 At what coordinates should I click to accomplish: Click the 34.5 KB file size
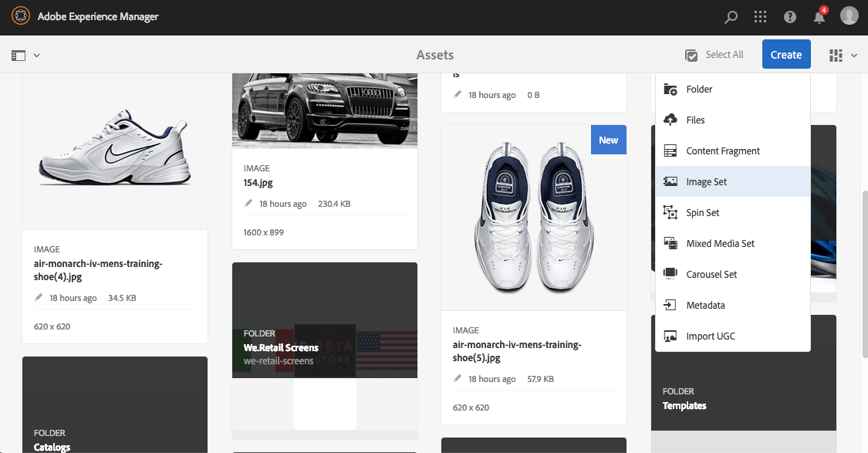click(122, 298)
